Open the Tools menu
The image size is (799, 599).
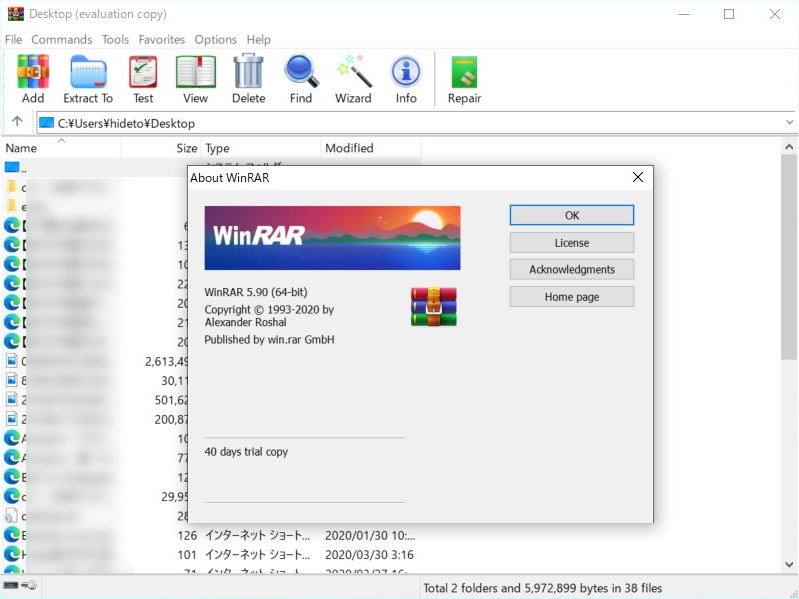tap(115, 40)
